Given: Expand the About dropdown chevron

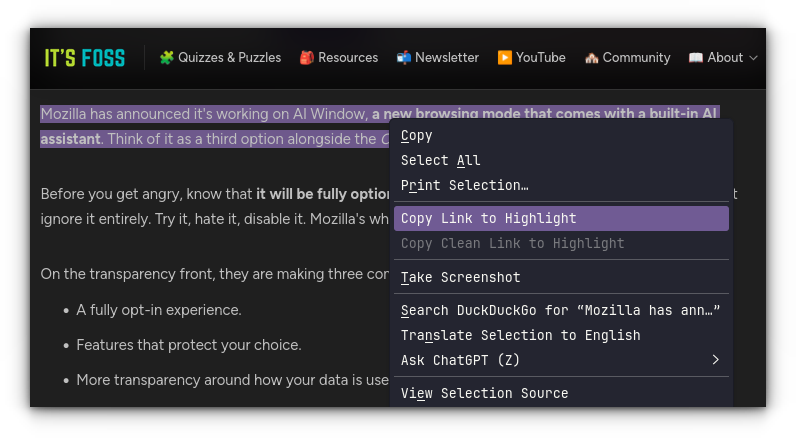Looking at the screenshot, I should tap(753, 58).
